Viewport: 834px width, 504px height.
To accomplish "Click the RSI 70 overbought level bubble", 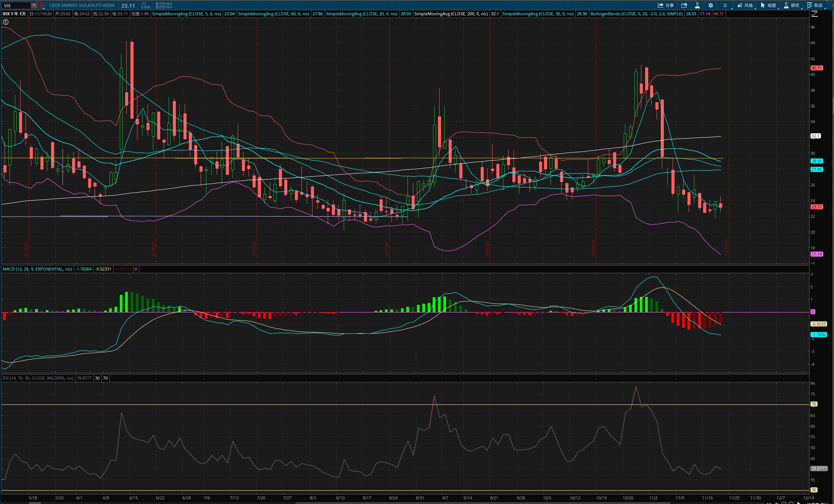I will pos(814,404).
